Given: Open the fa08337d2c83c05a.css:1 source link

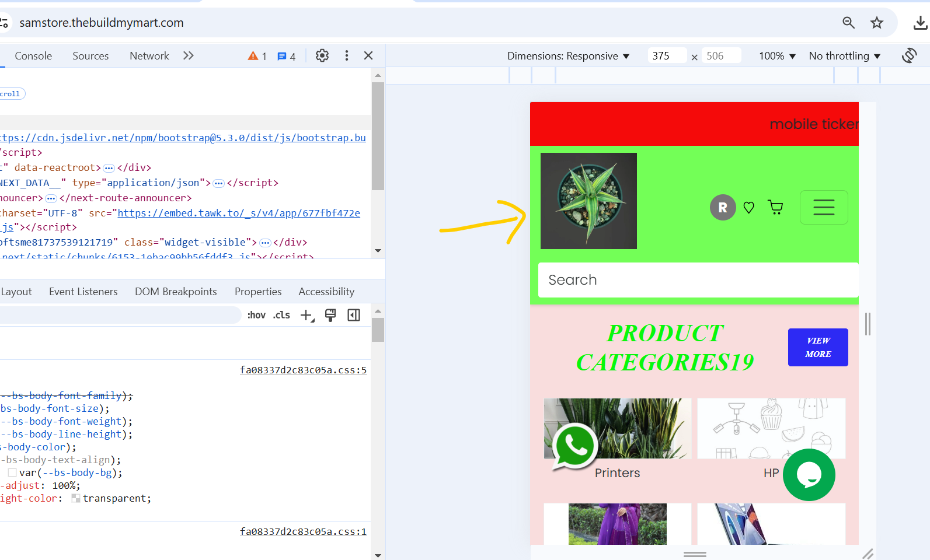Looking at the screenshot, I should coord(303,531).
